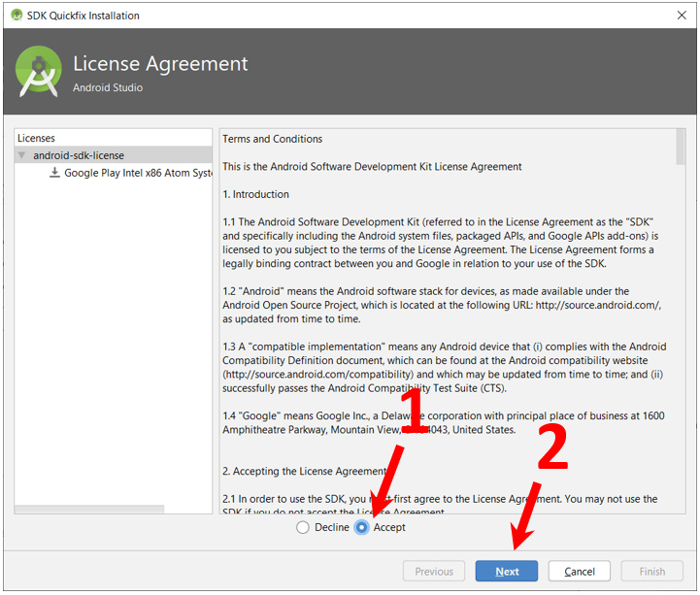Click the disabled Finish button
The width and height of the screenshot is (700, 595).
651,571
